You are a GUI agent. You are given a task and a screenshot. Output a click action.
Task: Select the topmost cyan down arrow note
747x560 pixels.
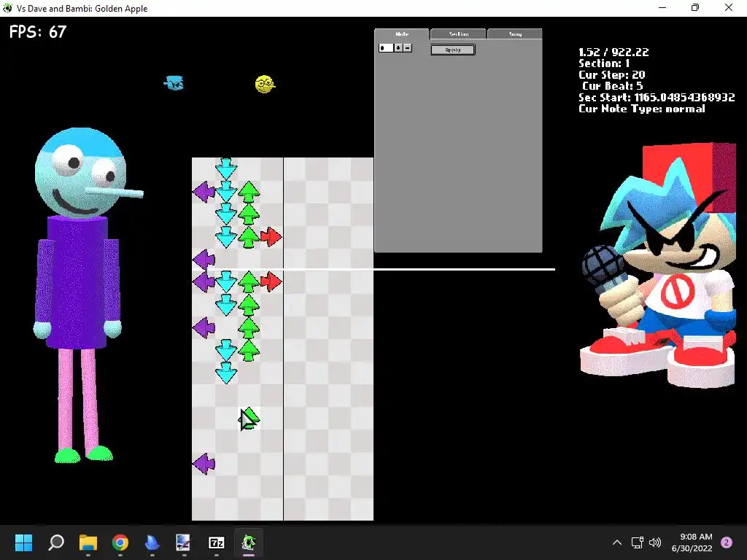226,168
